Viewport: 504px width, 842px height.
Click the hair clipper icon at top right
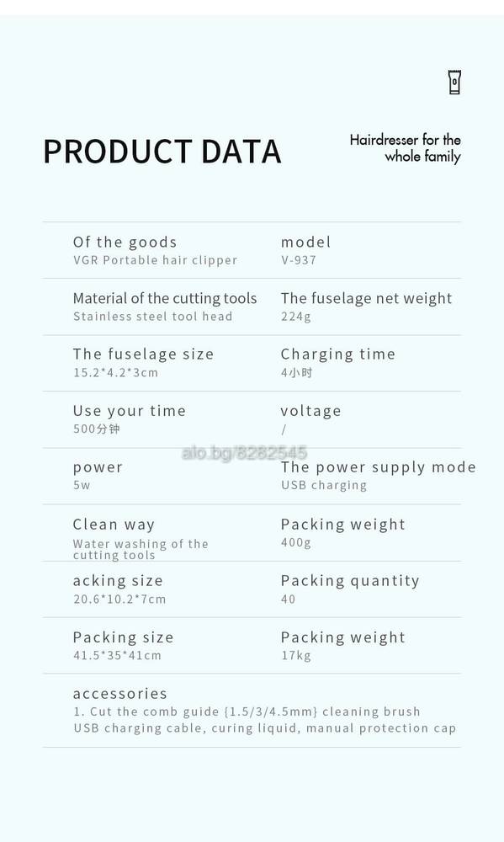454,83
